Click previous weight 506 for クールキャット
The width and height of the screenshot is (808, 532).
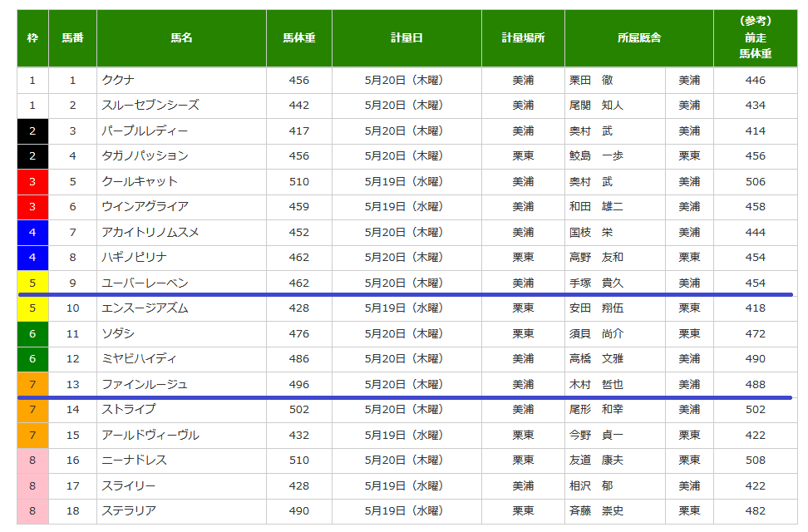coord(756,182)
